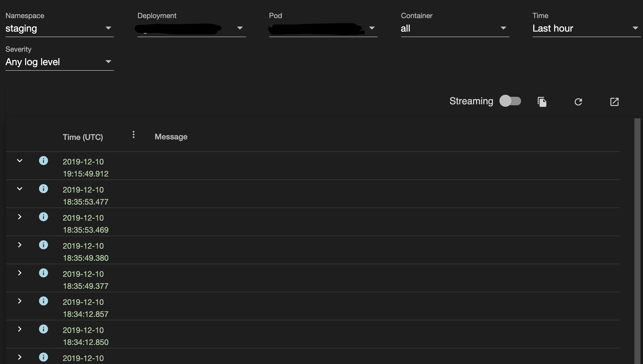The image size is (643, 364).
Task: Refresh the log entries
Action: (x=578, y=101)
